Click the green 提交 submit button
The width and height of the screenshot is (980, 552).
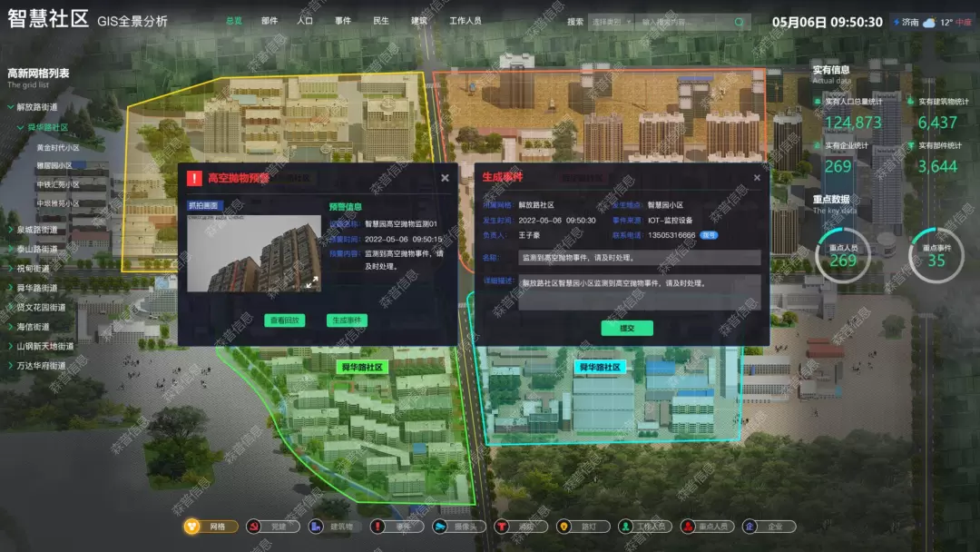pos(626,328)
